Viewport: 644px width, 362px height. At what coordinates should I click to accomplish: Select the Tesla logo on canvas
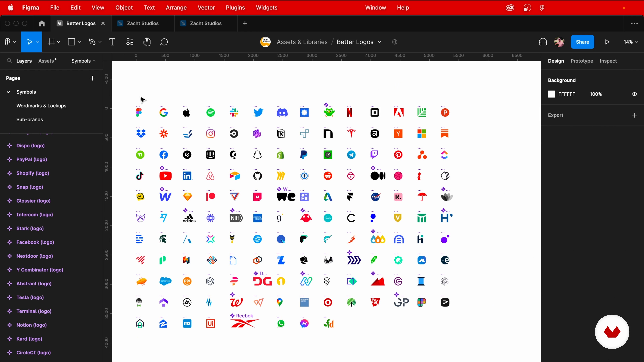[x=351, y=134]
